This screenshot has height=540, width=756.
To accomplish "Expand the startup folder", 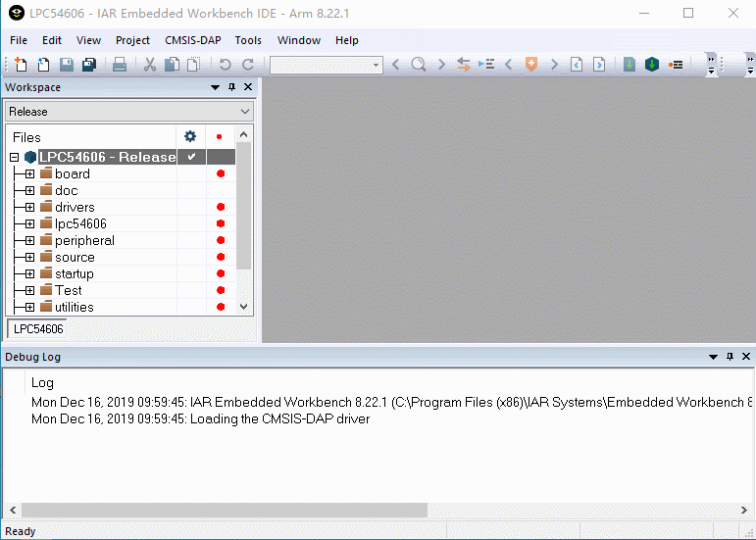I will pos(29,273).
